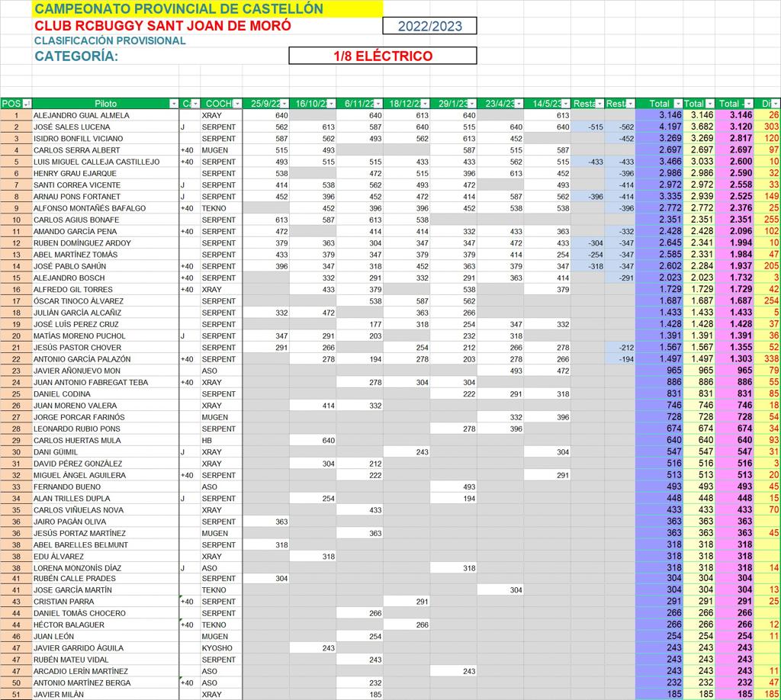
Task: Open the COCHE column filter arrow
Action: (237, 104)
